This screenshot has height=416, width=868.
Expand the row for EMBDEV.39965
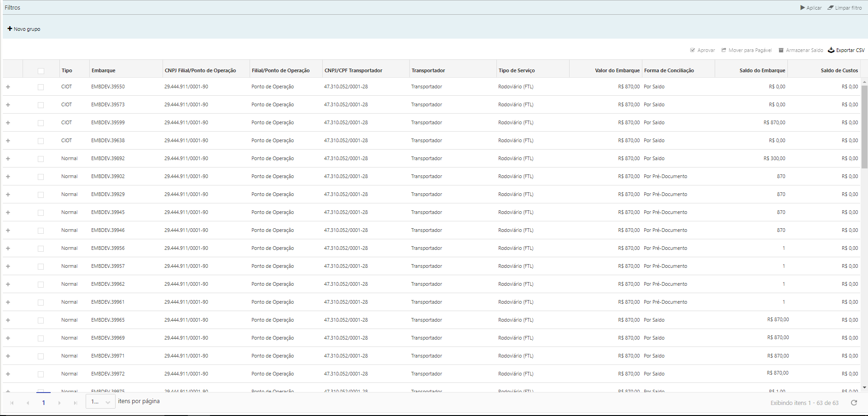coord(8,320)
